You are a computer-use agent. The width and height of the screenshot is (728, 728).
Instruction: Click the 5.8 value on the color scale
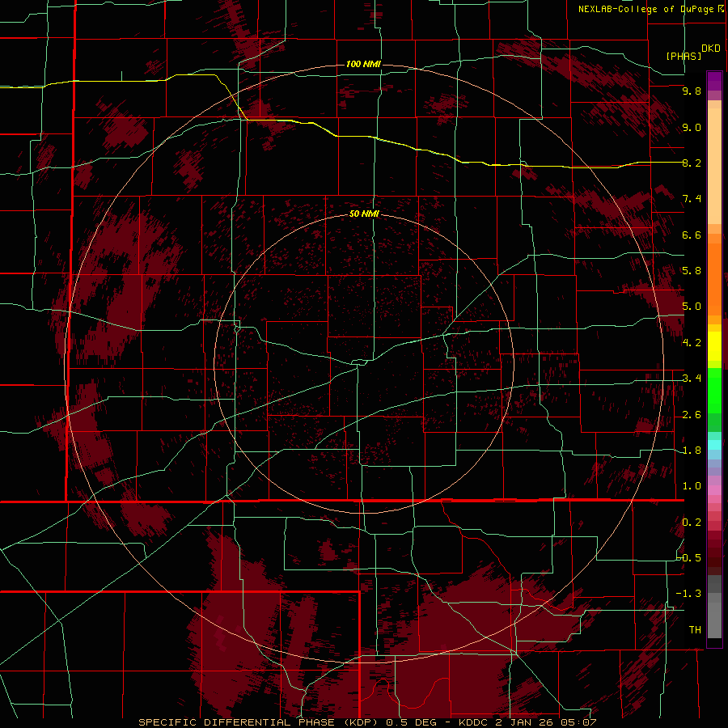(692, 271)
